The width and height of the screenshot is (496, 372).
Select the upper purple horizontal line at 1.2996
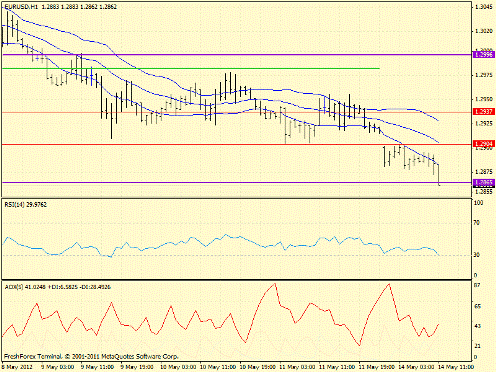tap(237, 54)
